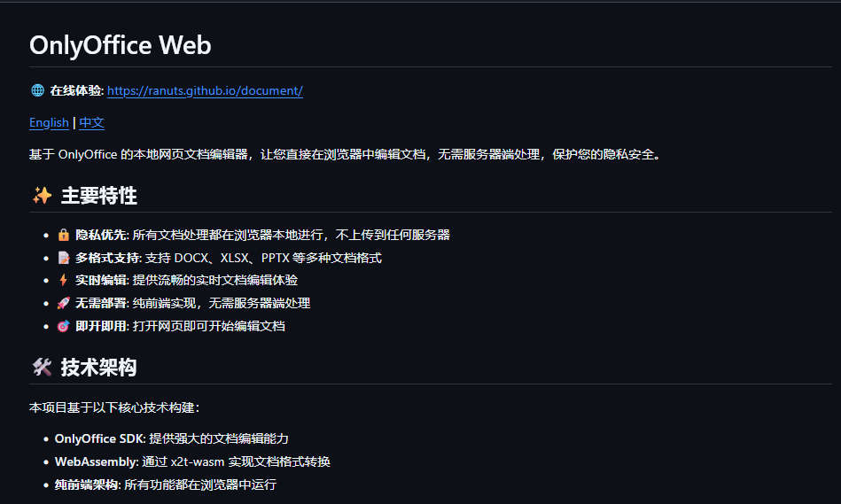
Task: Click the 纯前端架构 bold text
Action: tap(86, 485)
